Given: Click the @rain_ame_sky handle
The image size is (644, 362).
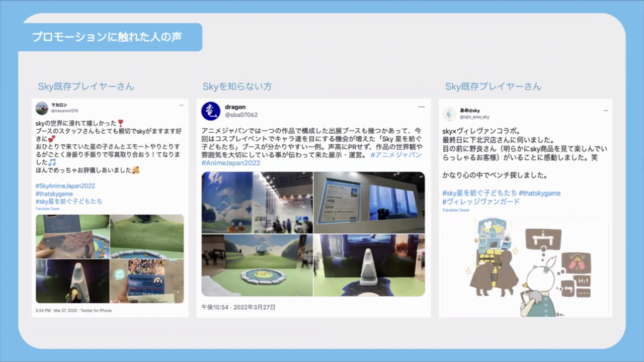Looking at the screenshot, I should coord(474,117).
